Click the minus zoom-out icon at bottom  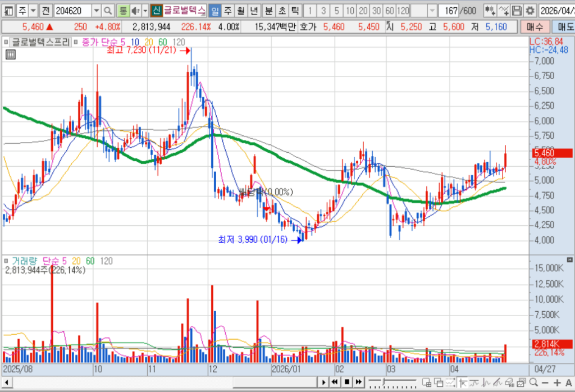click(x=545, y=383)
